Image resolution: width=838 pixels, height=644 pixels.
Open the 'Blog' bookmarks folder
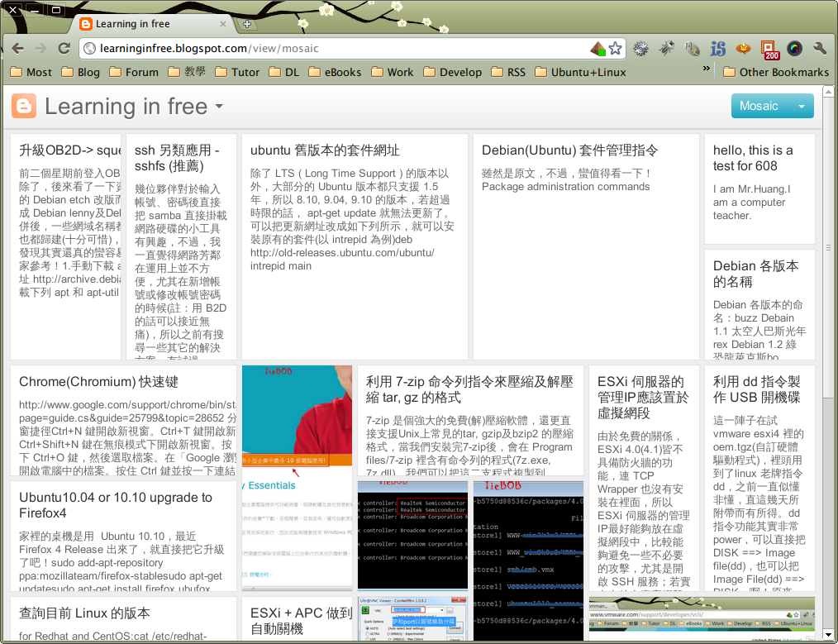point(81,72)
